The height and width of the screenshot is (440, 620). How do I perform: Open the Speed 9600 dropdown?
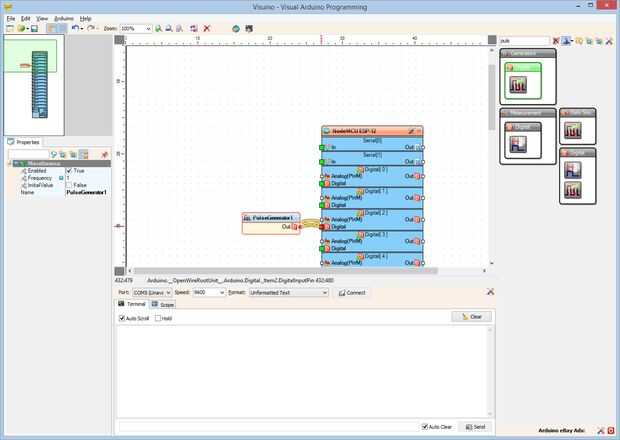click(x=222, y=293)
